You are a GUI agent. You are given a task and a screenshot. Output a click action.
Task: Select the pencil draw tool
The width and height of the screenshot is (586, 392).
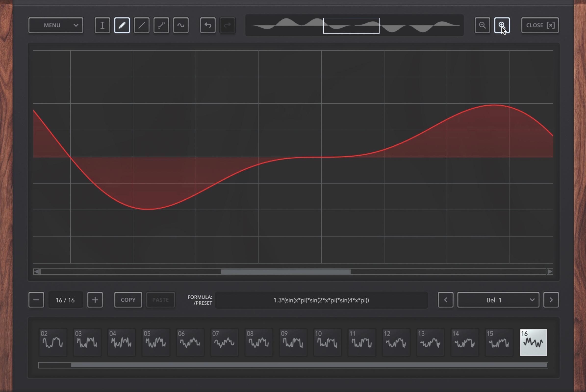tap(122, 25)
